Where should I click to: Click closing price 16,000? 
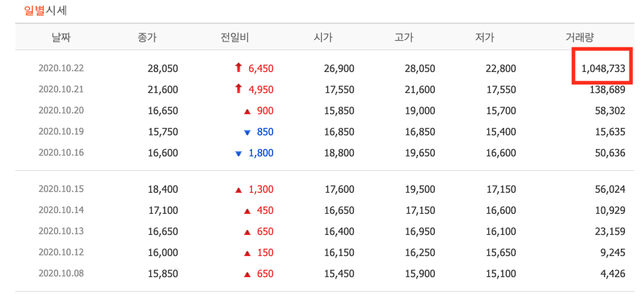click(x=163, y=252)
